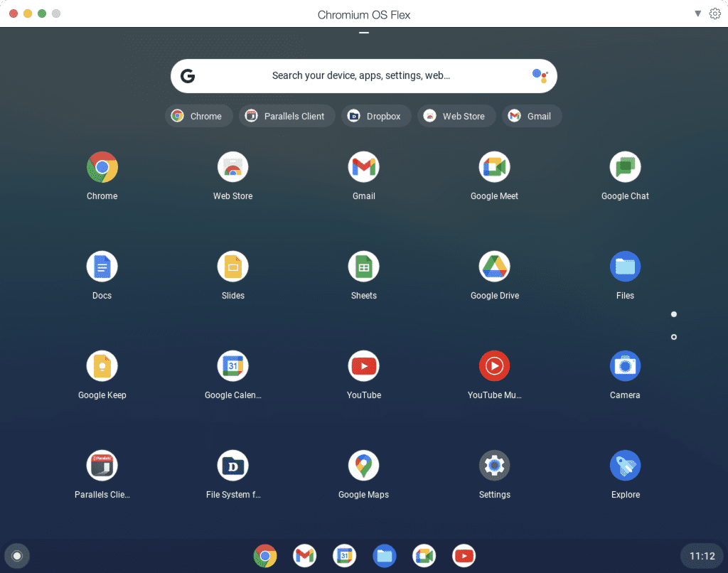Click the Google Calendar shelf icon
Image resolution: width=728 pixels, height=573 pixels.
tap(344, 556)
